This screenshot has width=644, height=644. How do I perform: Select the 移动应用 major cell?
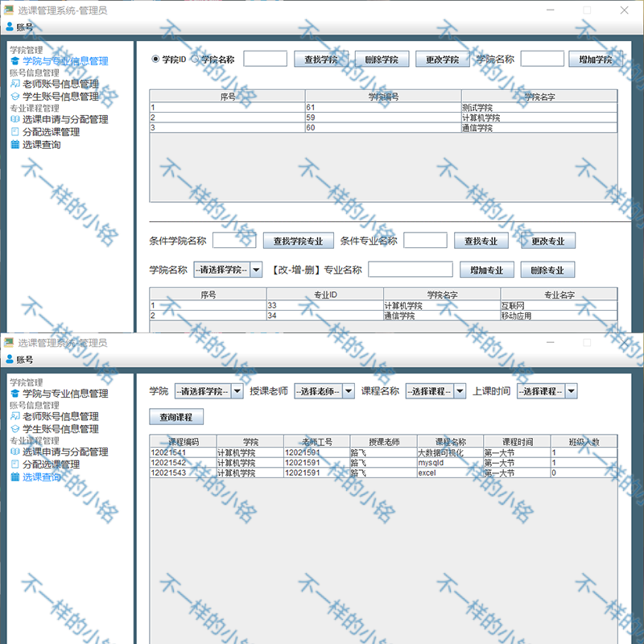559,316
